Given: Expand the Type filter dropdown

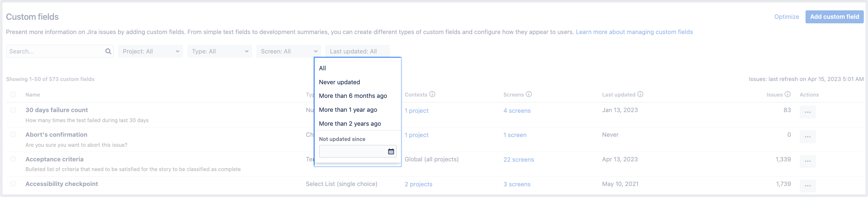Looking at the screenshot, I should click(x=219, y=51).
